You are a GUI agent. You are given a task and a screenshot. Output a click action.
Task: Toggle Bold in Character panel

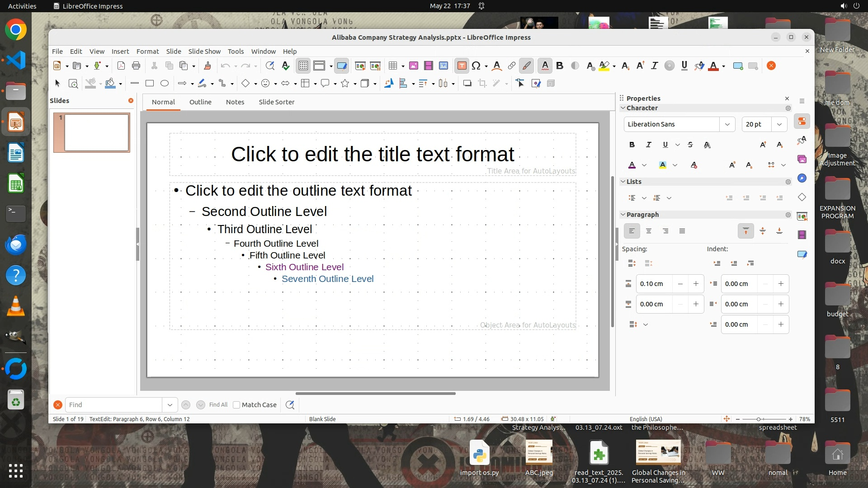pos(632,145)
